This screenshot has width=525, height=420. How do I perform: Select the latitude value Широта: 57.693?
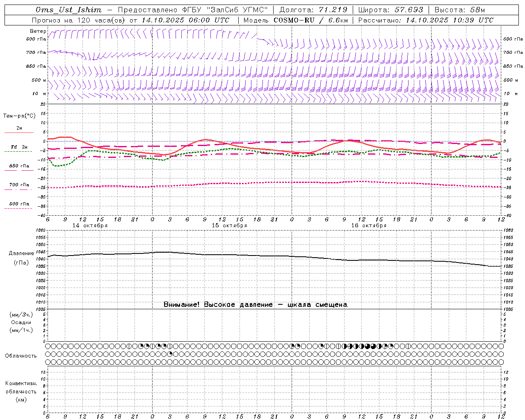pyautogui.click(x=390, y=10)
